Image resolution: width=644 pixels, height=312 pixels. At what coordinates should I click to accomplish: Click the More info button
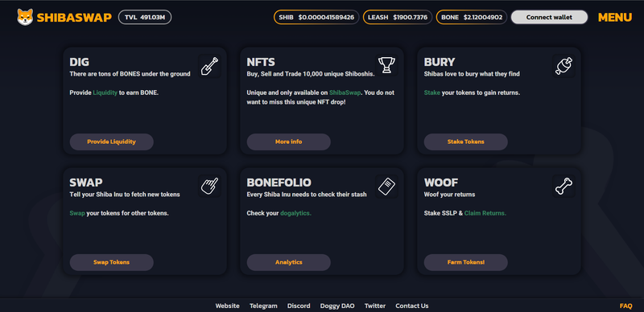tap(288, 142)
